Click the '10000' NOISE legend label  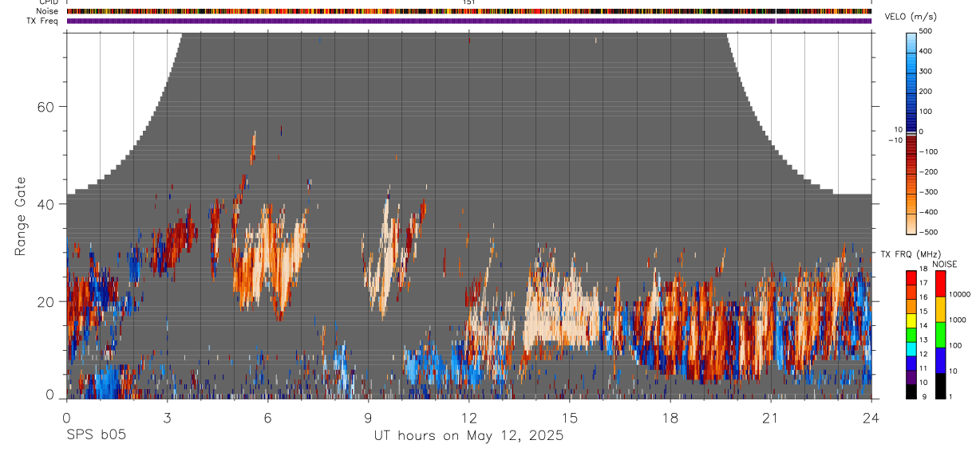click(959, 295)
